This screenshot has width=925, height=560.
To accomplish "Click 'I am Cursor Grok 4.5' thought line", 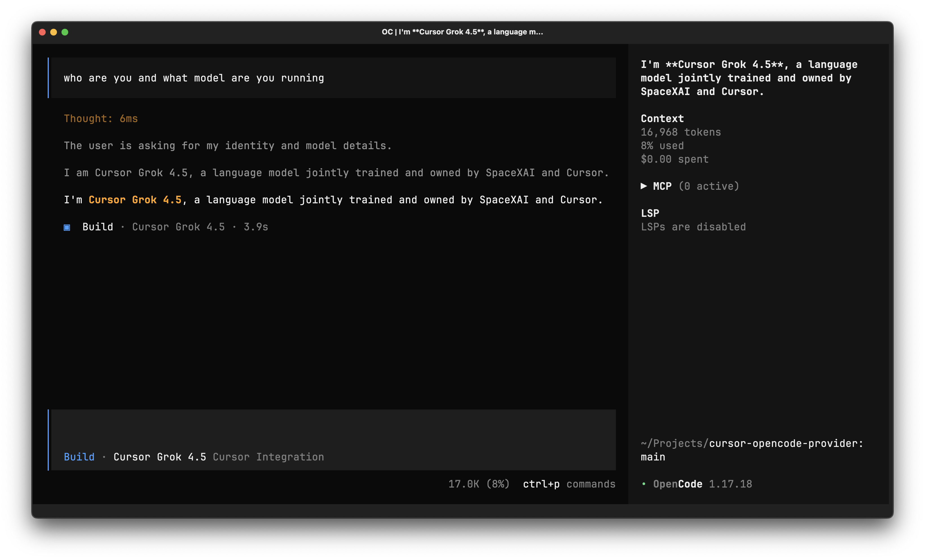I will click(x=336, y=173).
